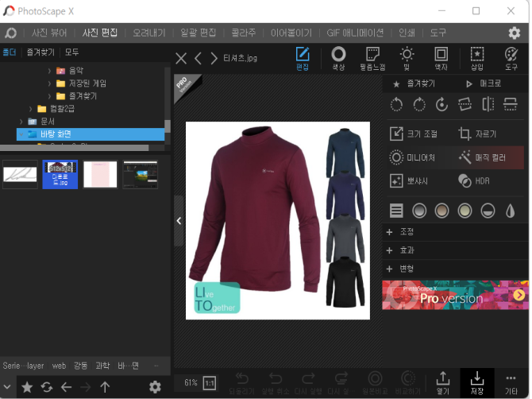Select the pink document thumbnail
The image size is (532, 399).
click(x=100, y=173)
